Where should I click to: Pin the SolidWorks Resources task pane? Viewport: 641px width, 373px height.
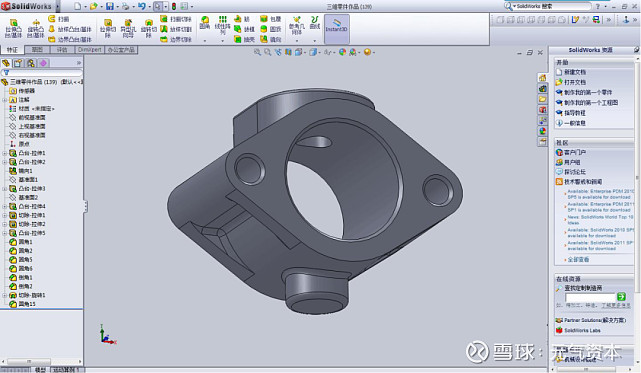637,49
